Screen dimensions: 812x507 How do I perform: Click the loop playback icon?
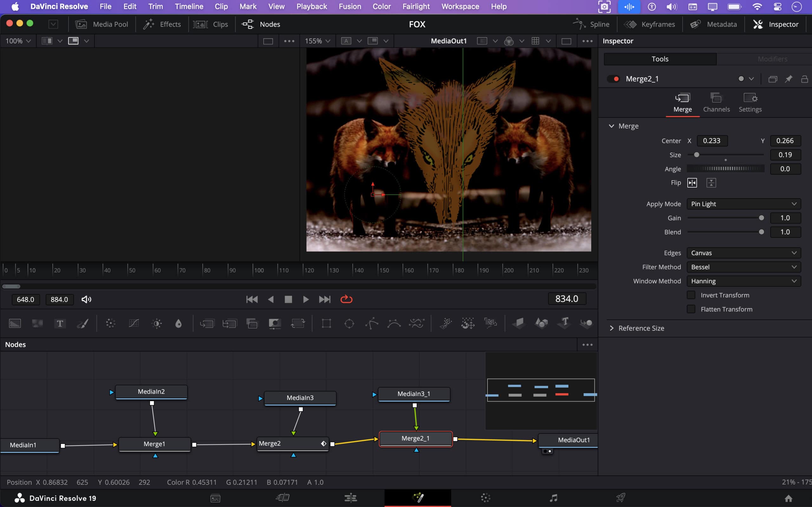point(346,299)
